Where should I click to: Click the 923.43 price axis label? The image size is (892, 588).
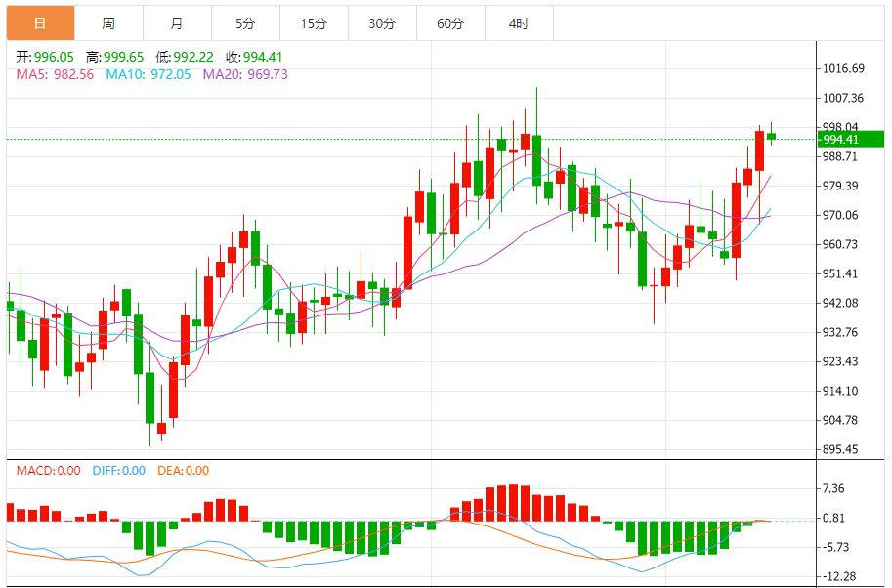(840, 361)
